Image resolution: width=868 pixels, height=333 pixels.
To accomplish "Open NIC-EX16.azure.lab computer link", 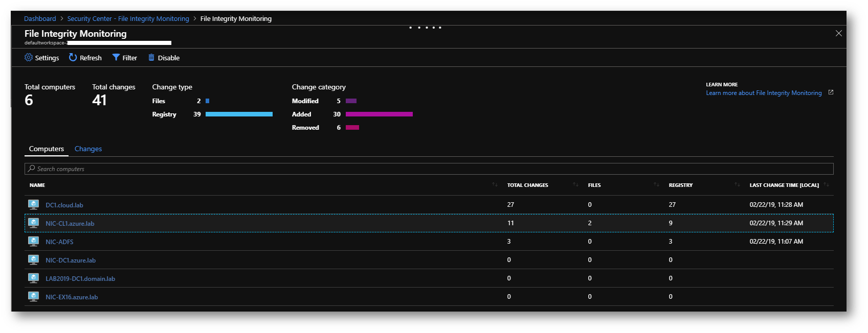I will click(72, 297).
